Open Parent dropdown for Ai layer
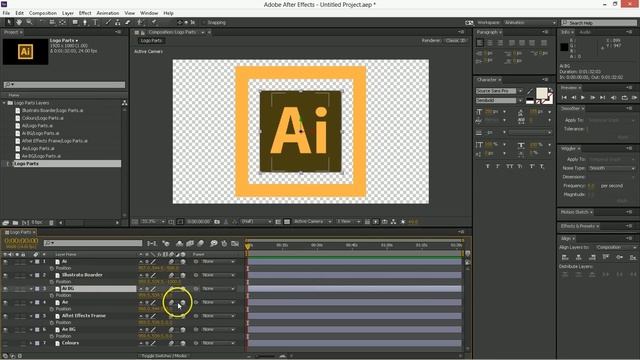This screenshot has height=360, width=640. pos(218,262)
